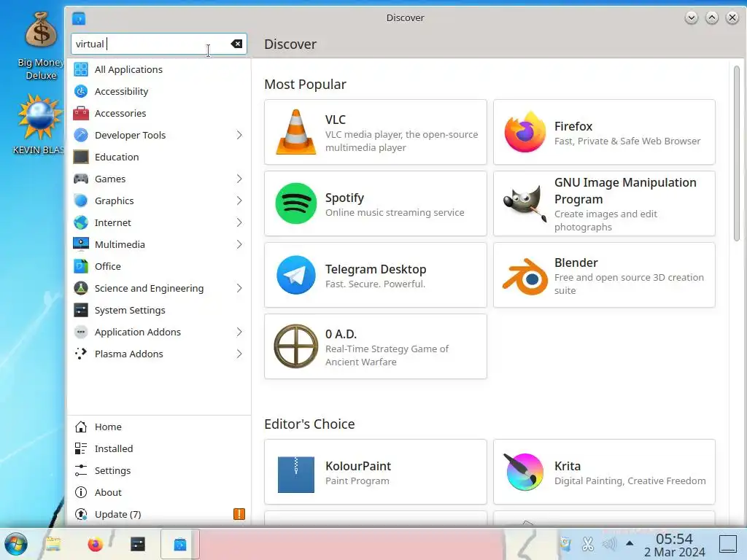
Task: Expand the Plasma Addons arrow
Action: [x=239, y=354]
